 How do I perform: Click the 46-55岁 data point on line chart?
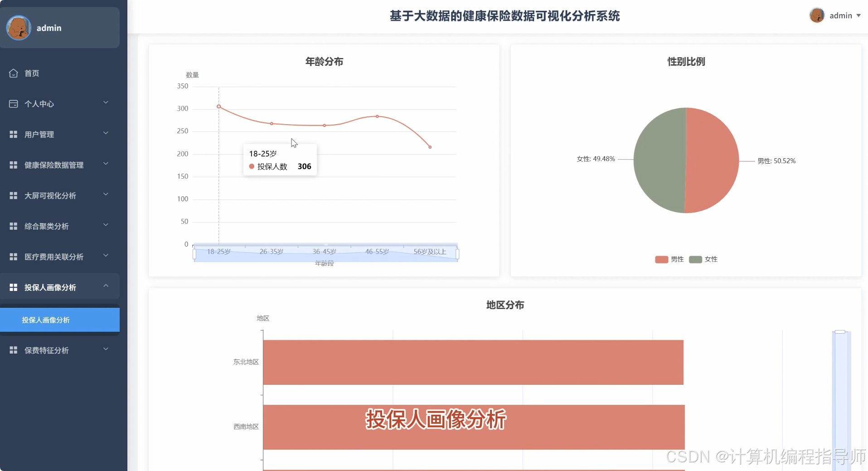377,117
